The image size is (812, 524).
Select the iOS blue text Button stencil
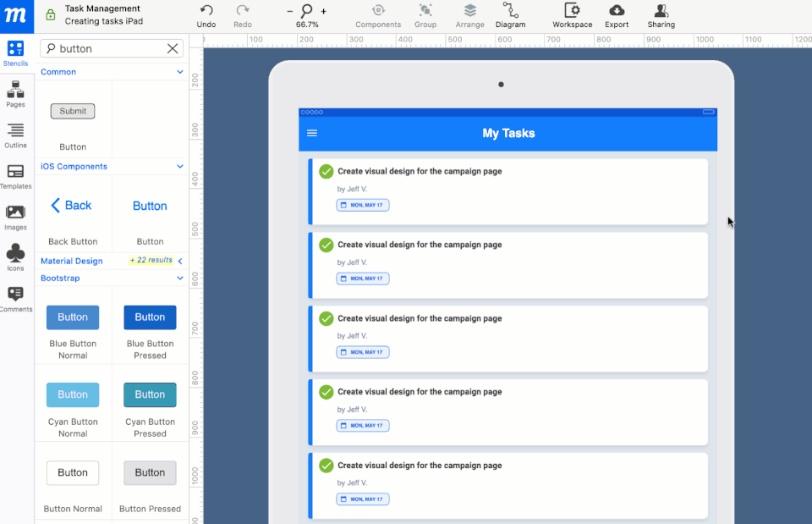click(x=150, y=206)
